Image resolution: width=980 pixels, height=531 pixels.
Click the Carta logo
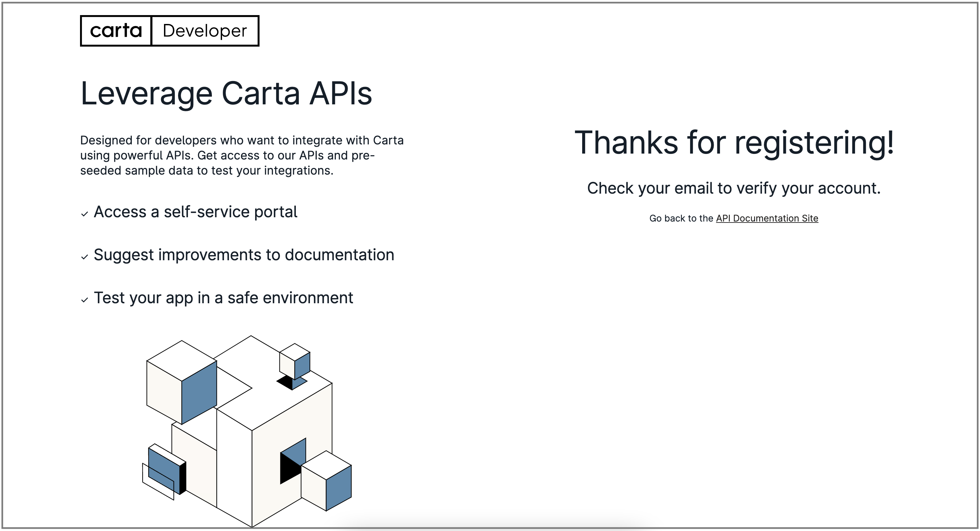pyautogui.click(x=116, y=31)
